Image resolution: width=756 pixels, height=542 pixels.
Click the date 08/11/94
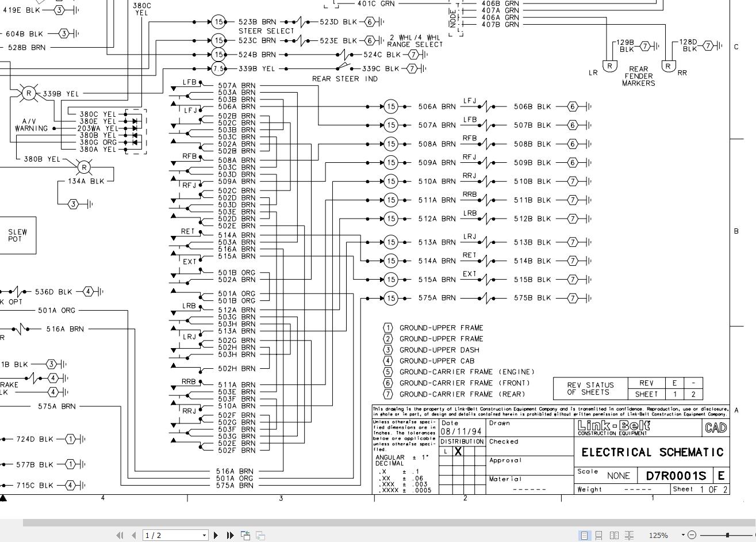coord(461,432)
